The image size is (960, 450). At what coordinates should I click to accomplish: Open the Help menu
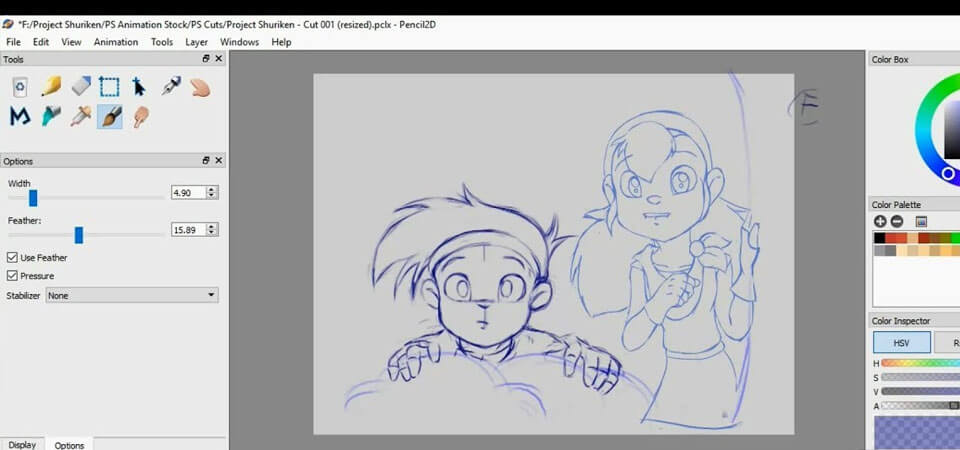[x=281, y=42]
